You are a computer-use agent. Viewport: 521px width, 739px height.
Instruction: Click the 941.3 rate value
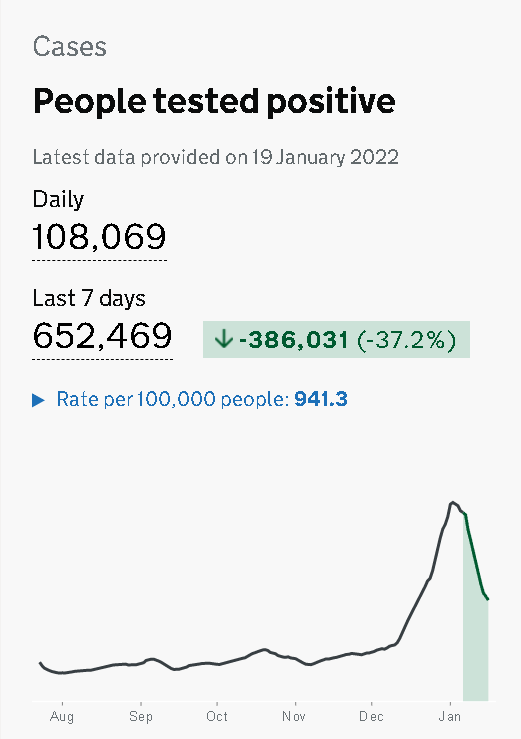point(321,399)
